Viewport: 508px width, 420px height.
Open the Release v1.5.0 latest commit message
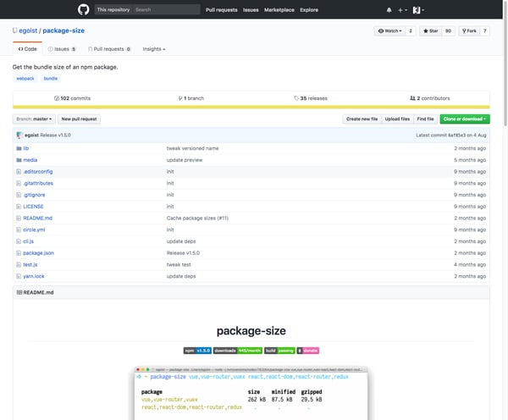(x=55, y=135)
